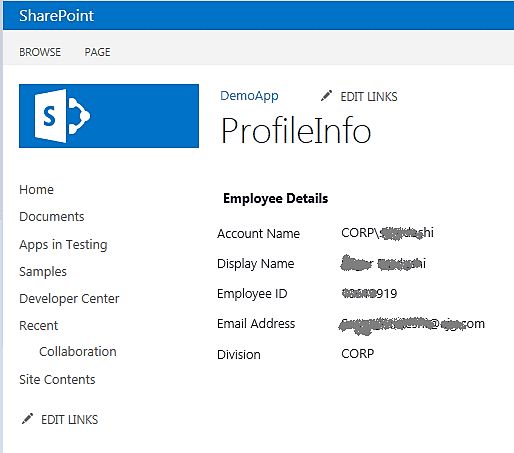Click EDIT LINKS text in left navigation
The height and width of the screenshot is (453, 514).
coord(69,420)
